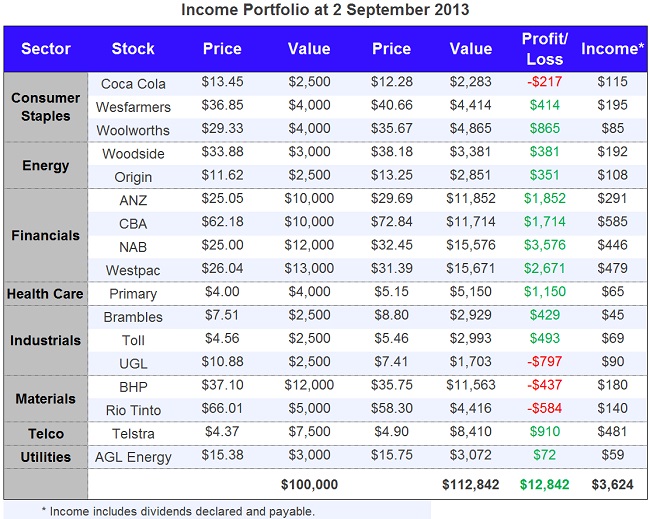
Task: Click the AGL Energy stock cell
Action: [133, 457]
